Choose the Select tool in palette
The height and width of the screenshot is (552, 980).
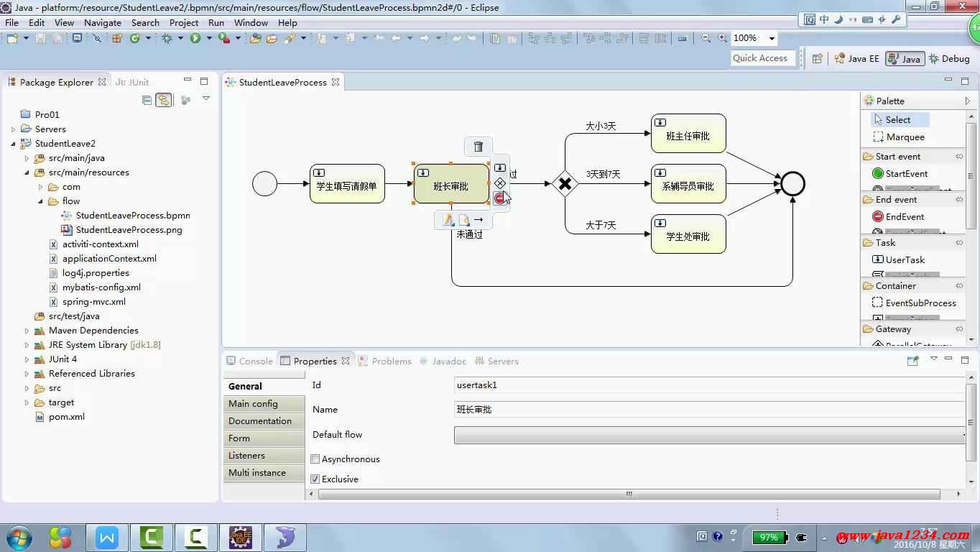point(900,119)
